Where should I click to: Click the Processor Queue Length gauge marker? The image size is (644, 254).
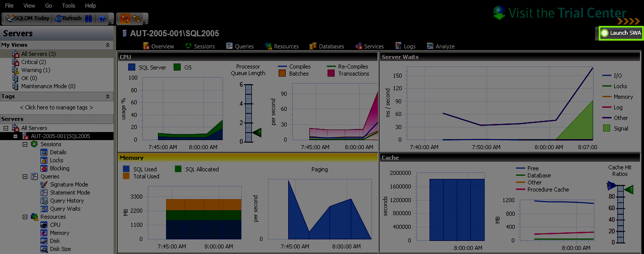tap(257, 133)
